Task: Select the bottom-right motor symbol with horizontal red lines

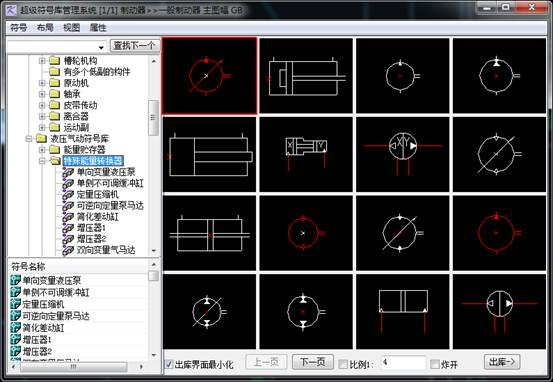Action: 499,312
